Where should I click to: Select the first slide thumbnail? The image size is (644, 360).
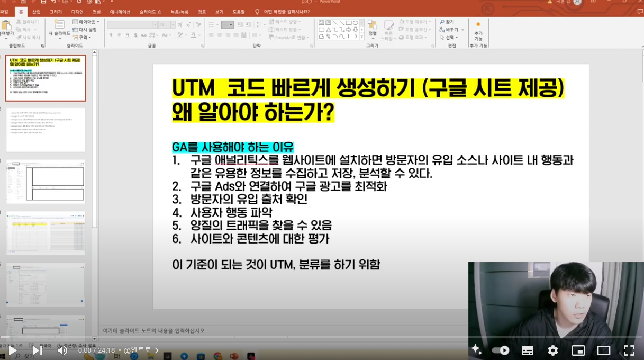(x=46, y=78)
